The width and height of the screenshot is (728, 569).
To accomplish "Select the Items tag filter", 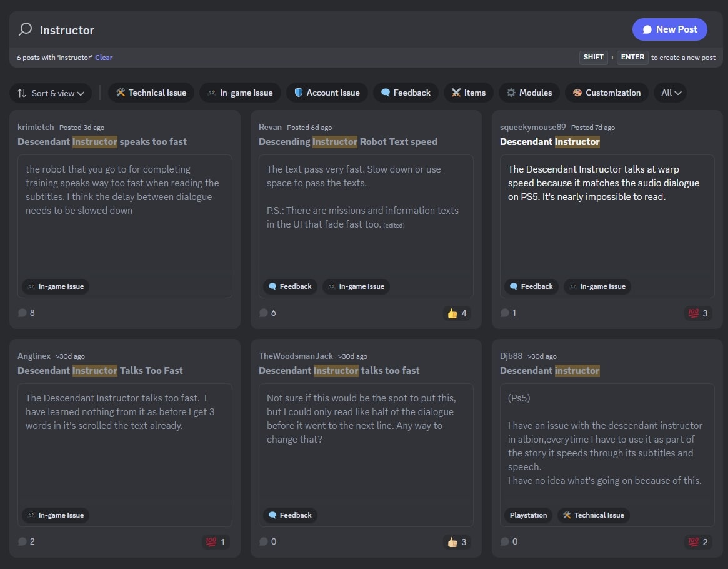I will pos(469,93).
